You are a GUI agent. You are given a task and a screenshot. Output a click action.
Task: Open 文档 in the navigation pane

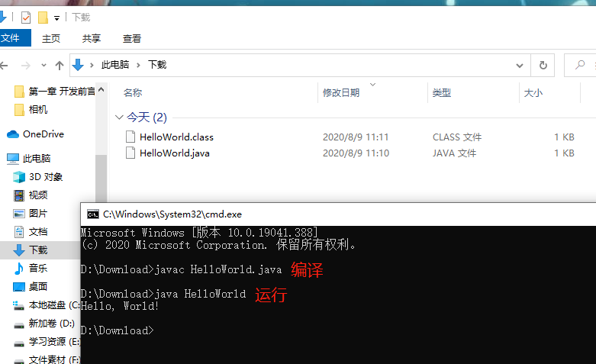[x=31, y=231]
